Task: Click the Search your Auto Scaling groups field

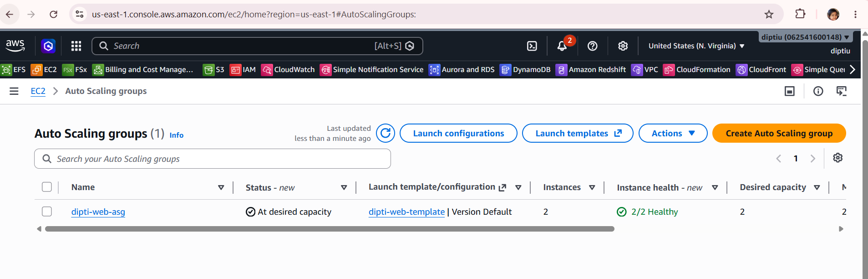Action: point(213,159)
